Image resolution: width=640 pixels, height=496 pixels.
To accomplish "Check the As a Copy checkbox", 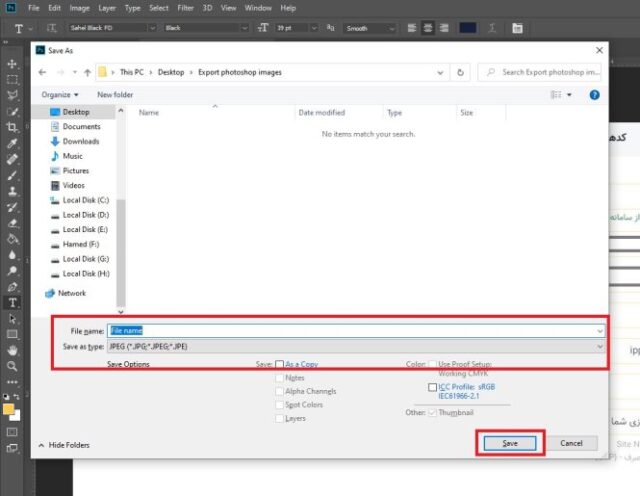I will click(x=280, y=364).
